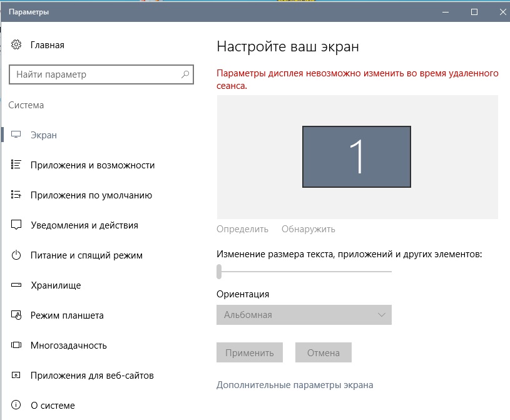Viewport: 510px width, 420px height.
Task: Click the О системе info icon
Action: [x=17, y=406]
